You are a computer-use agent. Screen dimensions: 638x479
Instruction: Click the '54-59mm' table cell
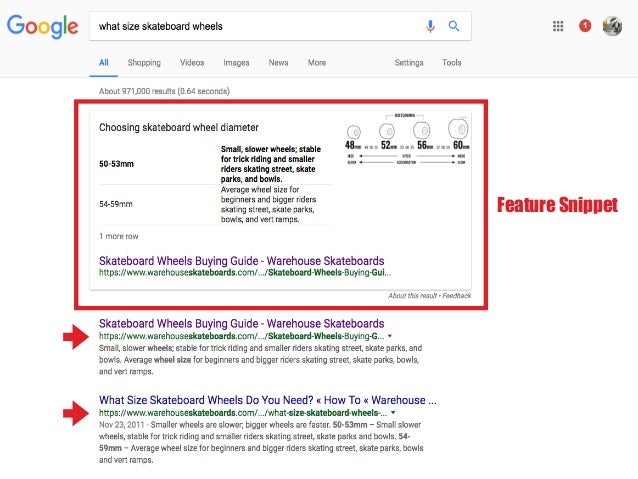tap(116, 204)
